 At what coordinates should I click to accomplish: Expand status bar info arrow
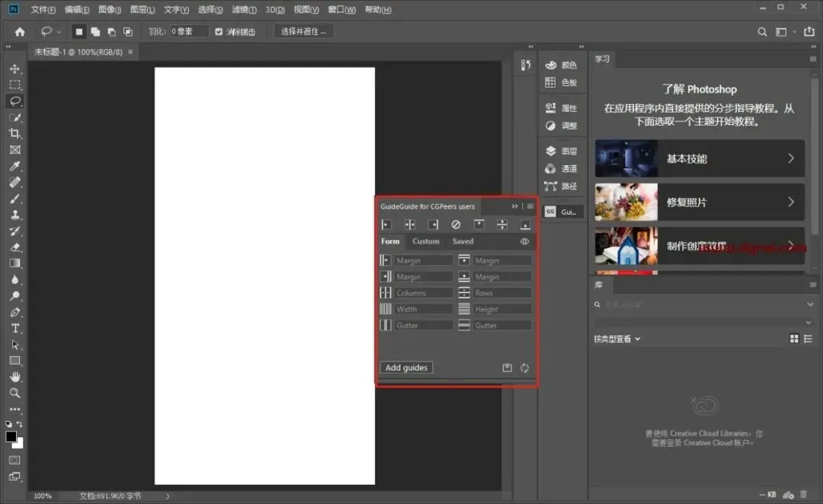[x=168, y=496]
